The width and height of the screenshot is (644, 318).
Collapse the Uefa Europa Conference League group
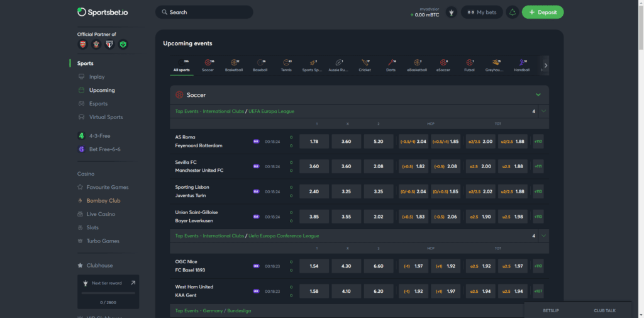[544, 236]
